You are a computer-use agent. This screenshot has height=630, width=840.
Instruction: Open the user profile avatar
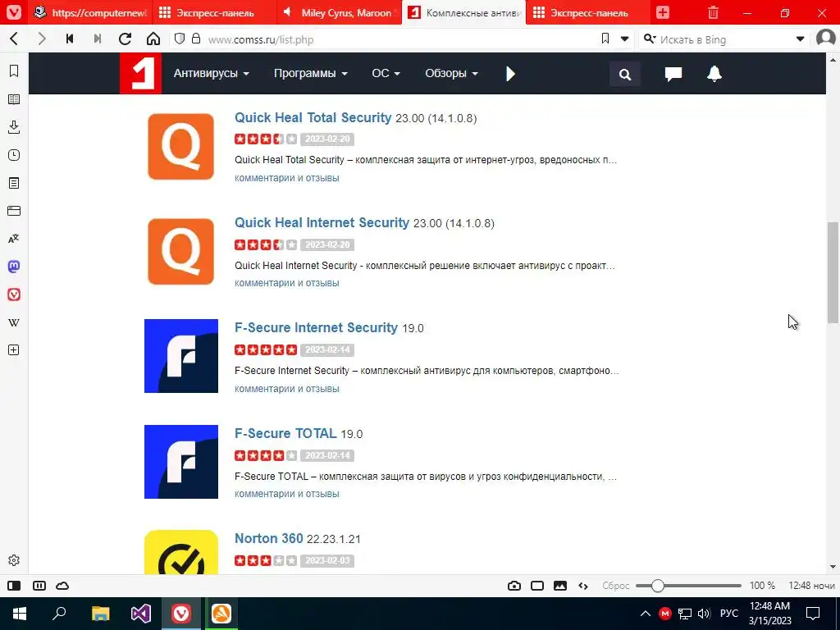click(825, 38)
